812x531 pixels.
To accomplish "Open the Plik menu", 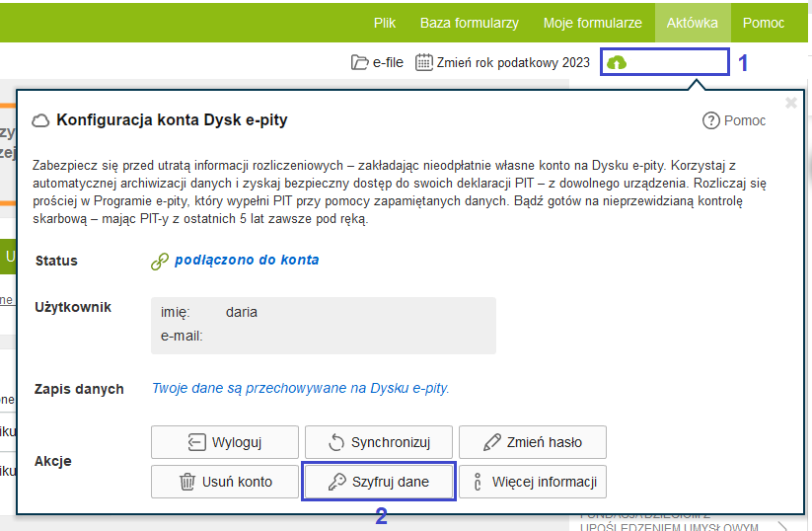I will tap(385, 23).
